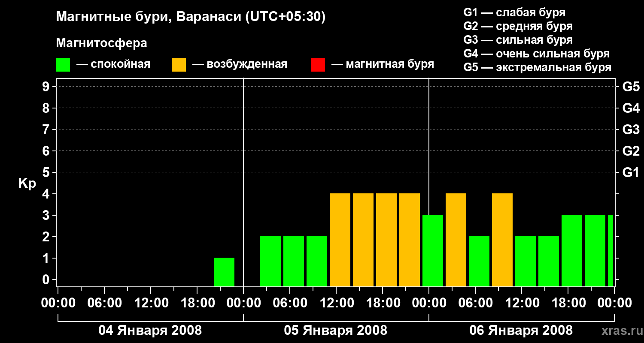This screenshot has width=644, height=343.
Task: Click the orange bar starting at 18:00 on 05 Января
Action: tap(386, 240)
